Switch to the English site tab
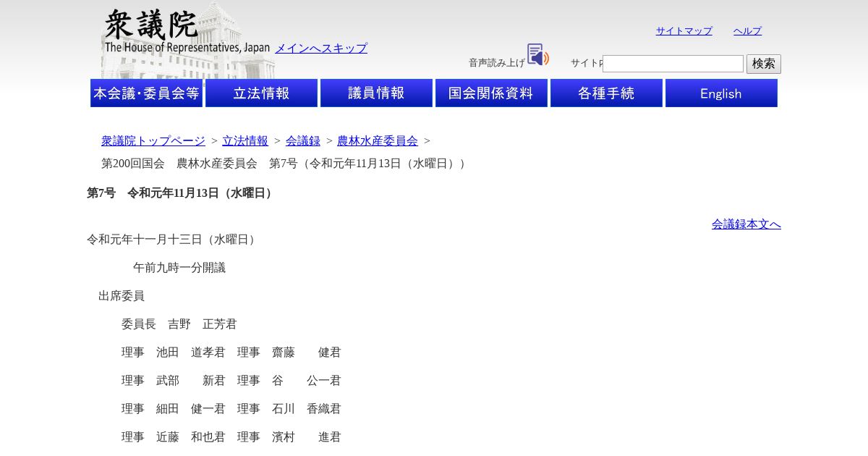The width and height of the screenshot is (868, 456). click(721, 93)
